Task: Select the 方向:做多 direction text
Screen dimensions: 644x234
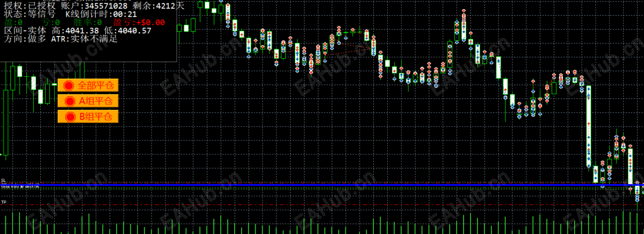Action: (x=24, y=39)
